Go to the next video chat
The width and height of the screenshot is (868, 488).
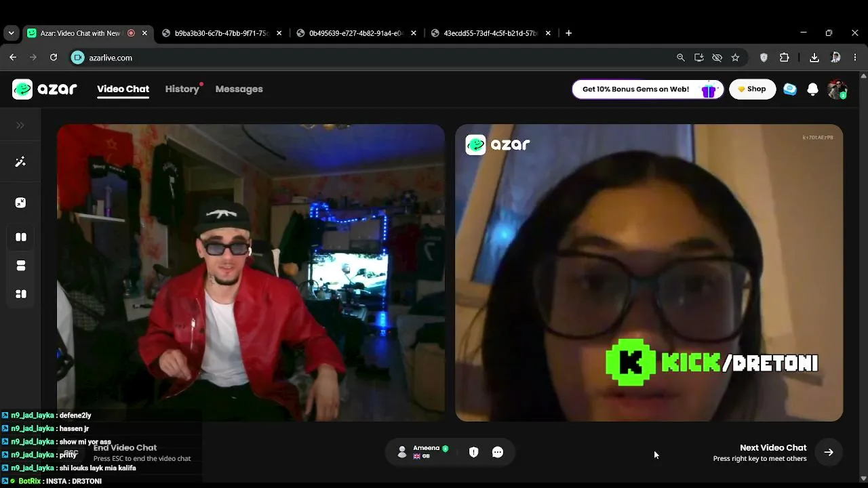click(829, 452)
